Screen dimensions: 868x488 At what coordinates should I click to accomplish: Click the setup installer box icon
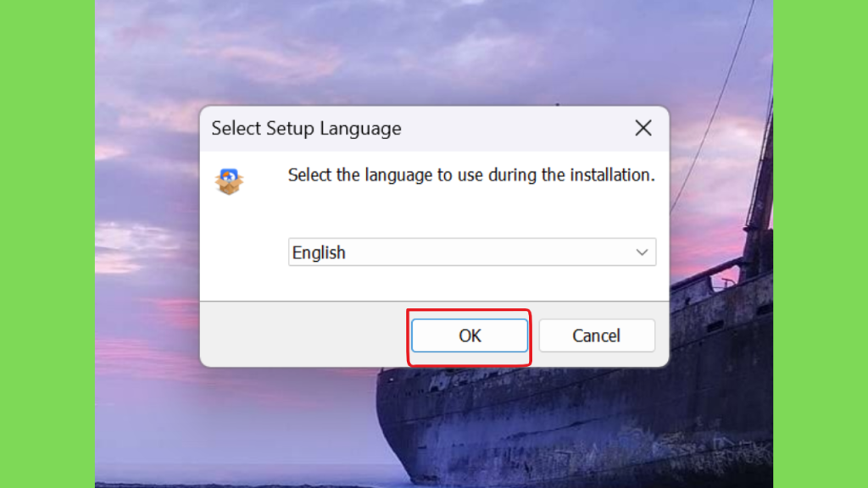tap(229, 180)
